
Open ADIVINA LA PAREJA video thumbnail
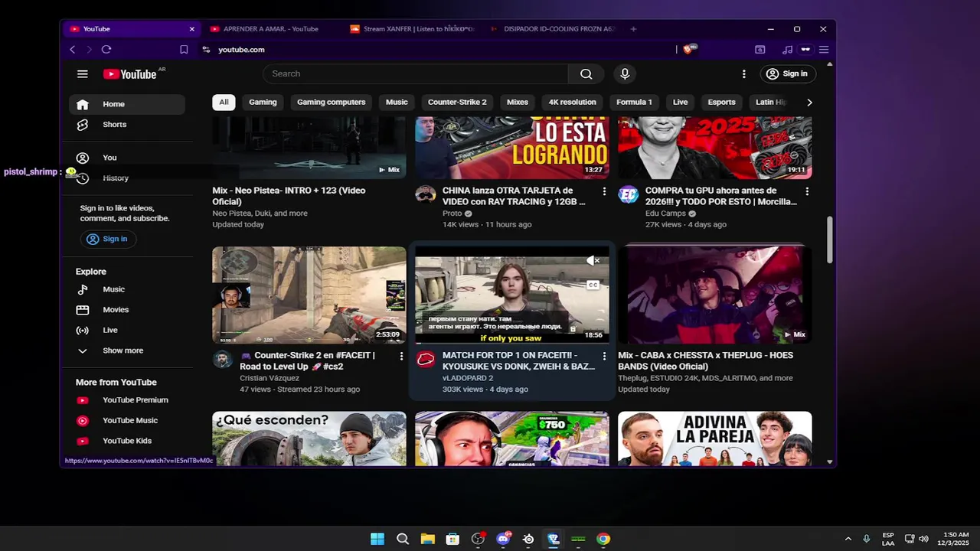click(715, 439)
